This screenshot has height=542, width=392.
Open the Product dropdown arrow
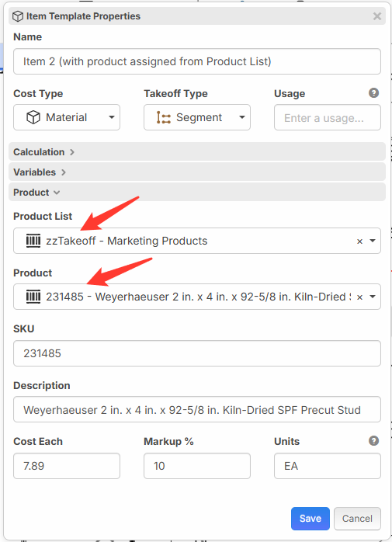pyautogui.click(x=373, y=297)
